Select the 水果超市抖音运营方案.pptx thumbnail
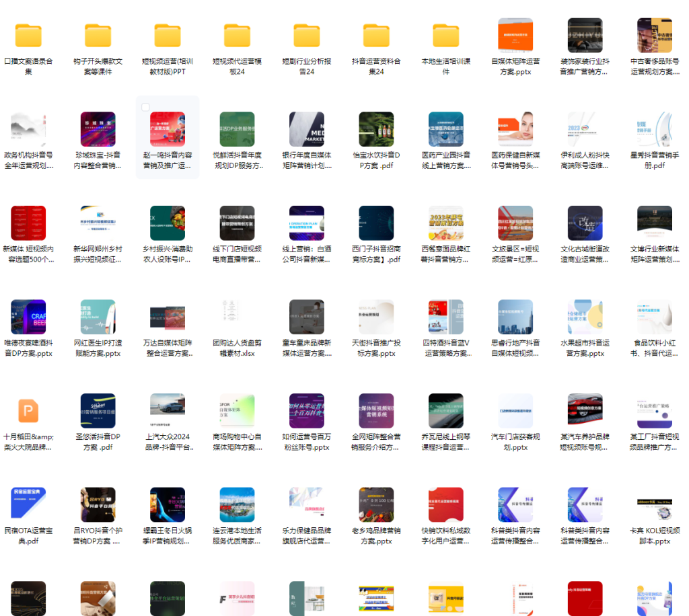The image size is (689, 616). 585,317
